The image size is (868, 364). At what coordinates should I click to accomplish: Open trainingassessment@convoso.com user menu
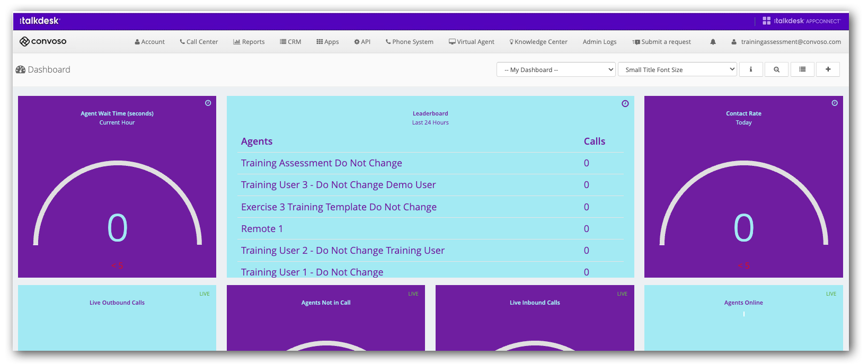point(786,42)
